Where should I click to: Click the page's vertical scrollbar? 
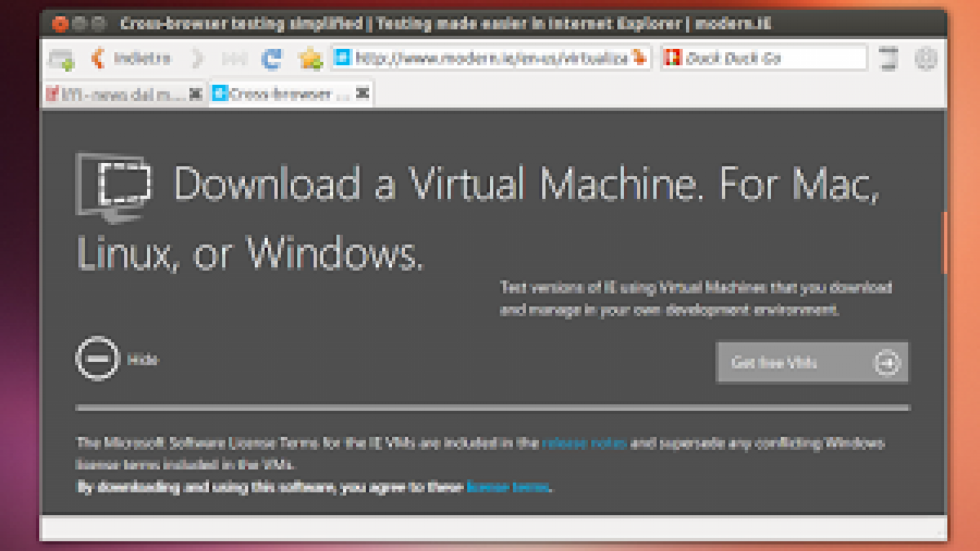pyautogui.click(x=945, y=243)
